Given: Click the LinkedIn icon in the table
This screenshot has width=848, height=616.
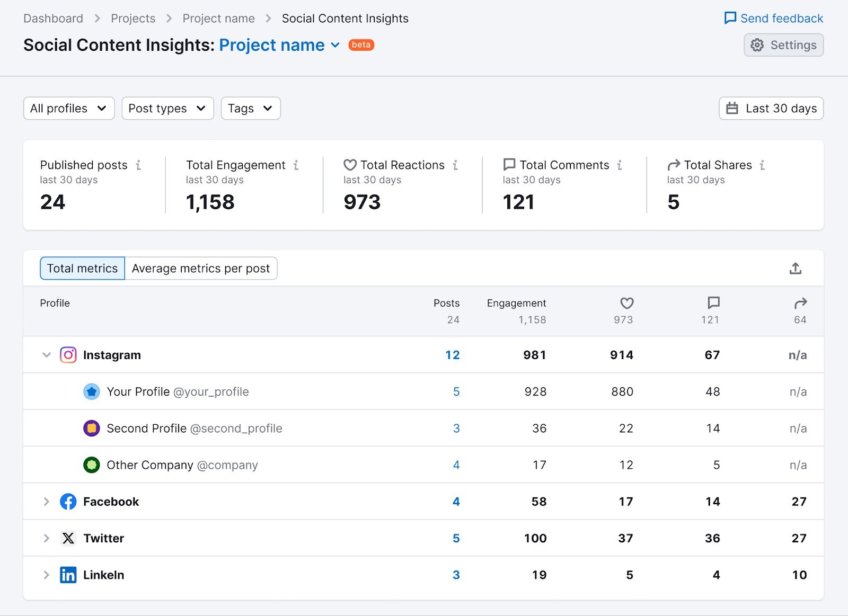Looking at the screenshot, I should 68,575.
